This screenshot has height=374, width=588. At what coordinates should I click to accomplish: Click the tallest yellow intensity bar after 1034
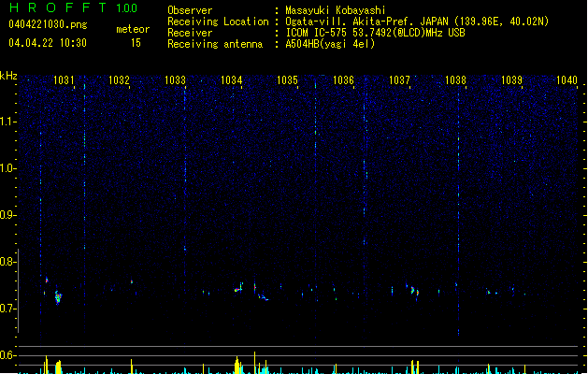[x=254, y=363]
